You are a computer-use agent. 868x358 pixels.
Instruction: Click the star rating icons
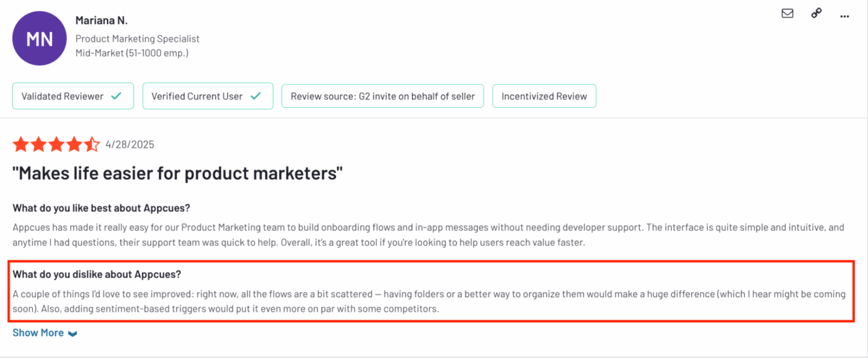pyautogui.click(x=56, y=145)
